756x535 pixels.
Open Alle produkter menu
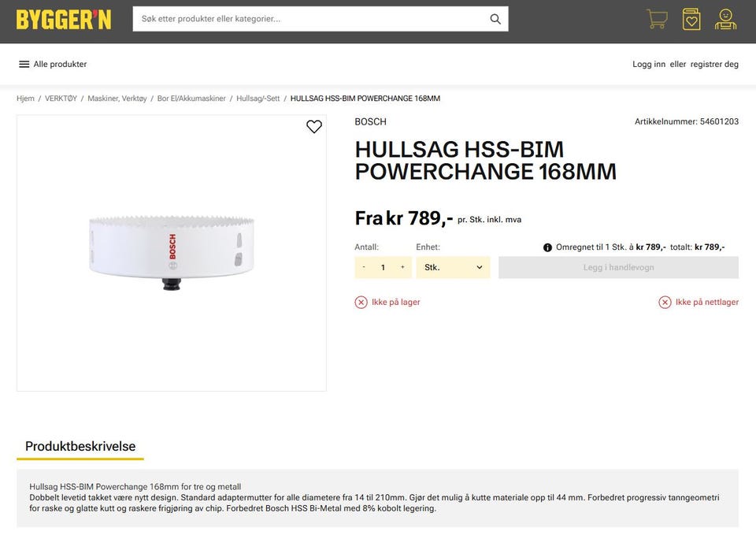[x=60, y=65]
